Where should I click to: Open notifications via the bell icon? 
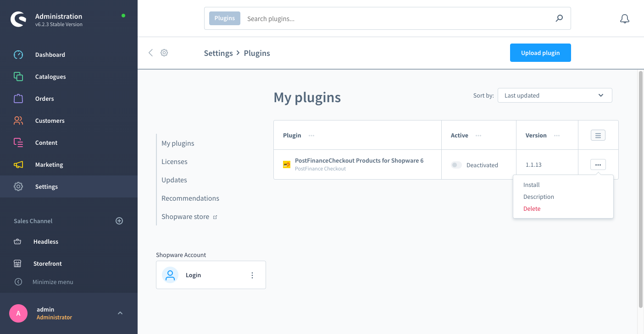[624, 19]
